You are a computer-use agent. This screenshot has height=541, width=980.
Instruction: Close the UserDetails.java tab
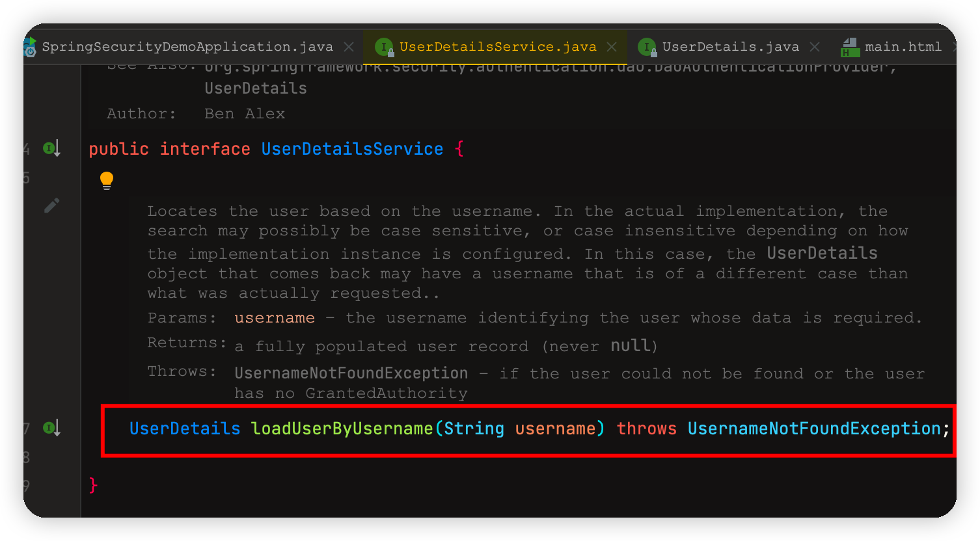pyautogui.click(x=815, y=47)
